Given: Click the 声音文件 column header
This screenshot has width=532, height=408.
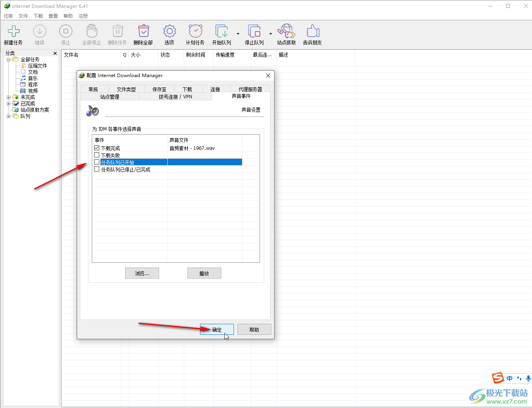Looking at the screenshot, I should click(x=205, y=140).
